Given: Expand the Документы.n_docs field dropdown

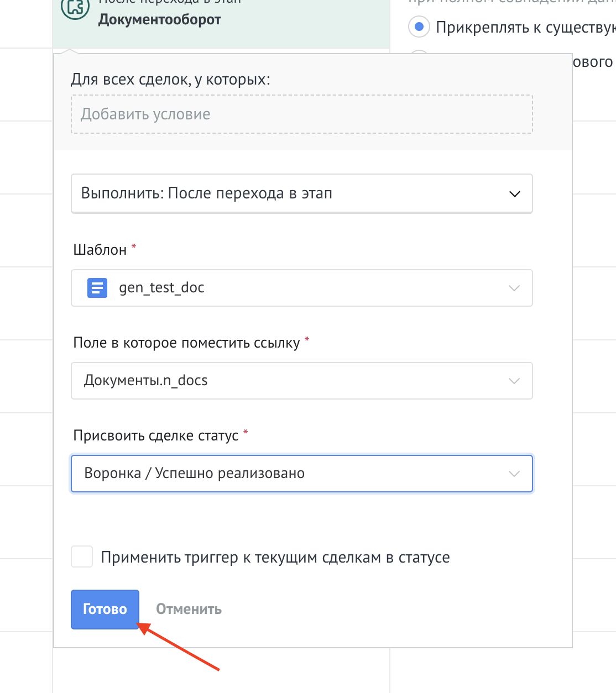Looking at the screenshot, I should (x=302, y=380).
